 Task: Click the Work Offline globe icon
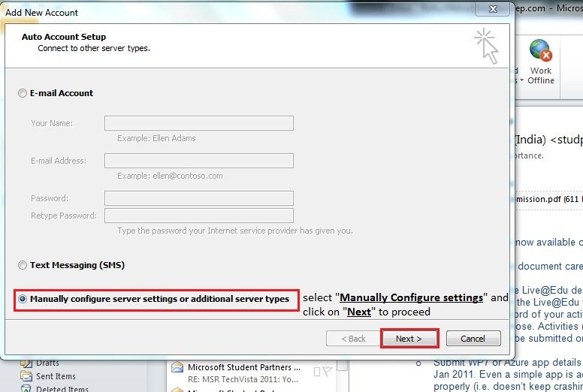click(541, 50)
